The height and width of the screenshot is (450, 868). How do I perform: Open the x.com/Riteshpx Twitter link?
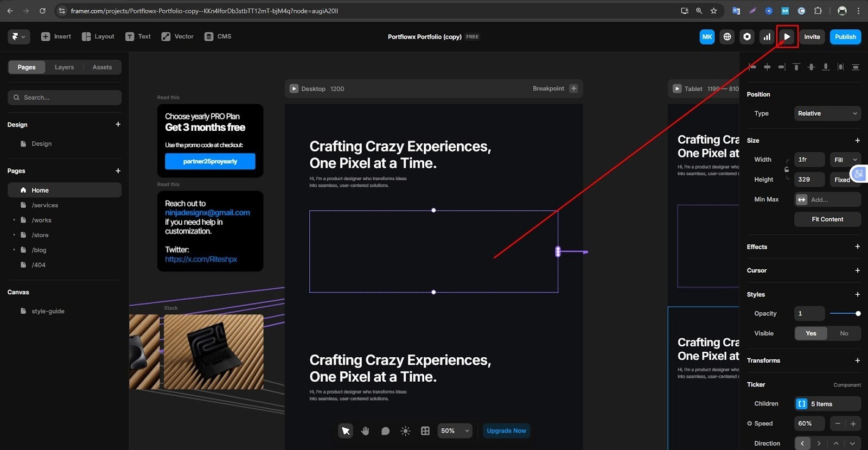coord(201,259)
